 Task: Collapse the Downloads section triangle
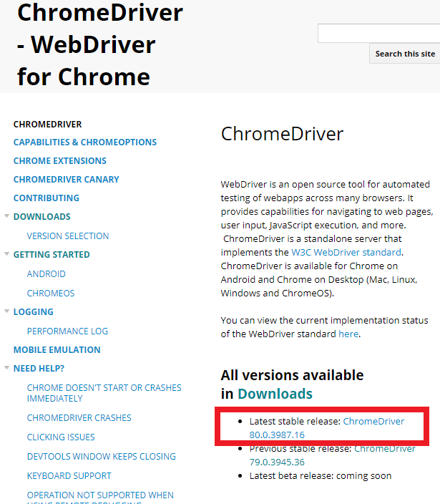coord(6,216)
